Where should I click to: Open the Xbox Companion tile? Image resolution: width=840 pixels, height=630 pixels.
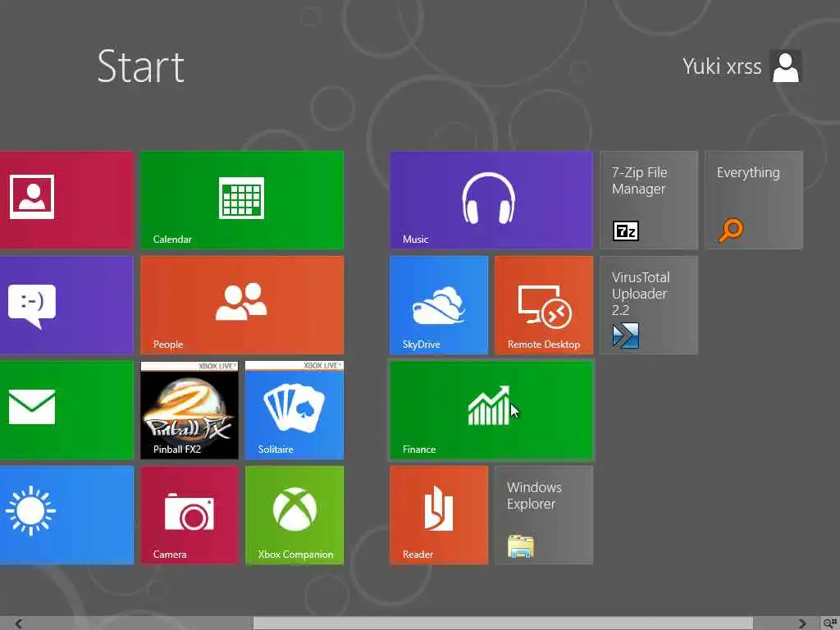[294, 515]
